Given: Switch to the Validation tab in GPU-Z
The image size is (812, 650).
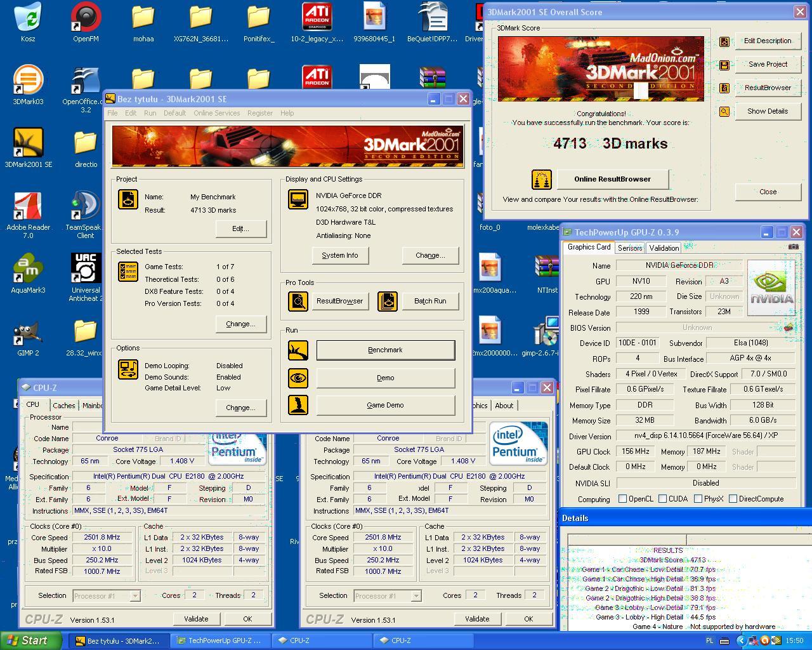Looking at the screenshot, I should coord(664,248).
